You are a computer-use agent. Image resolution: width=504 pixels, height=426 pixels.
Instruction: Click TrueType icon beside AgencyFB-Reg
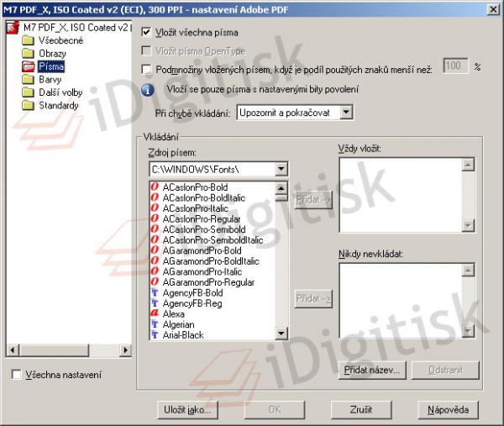tap(155, 302)
